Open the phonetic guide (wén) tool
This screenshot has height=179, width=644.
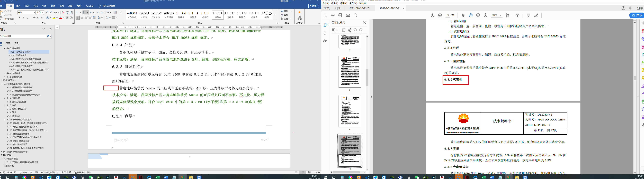pos(67,13)
